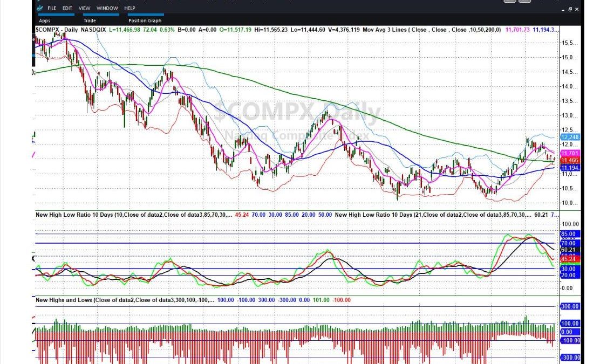Open the EDIT menu

67,9
